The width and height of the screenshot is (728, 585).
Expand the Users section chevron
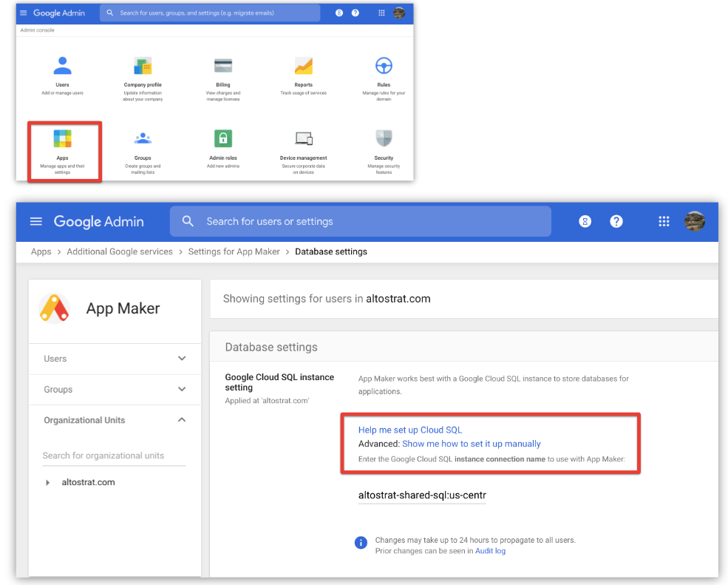182,358
